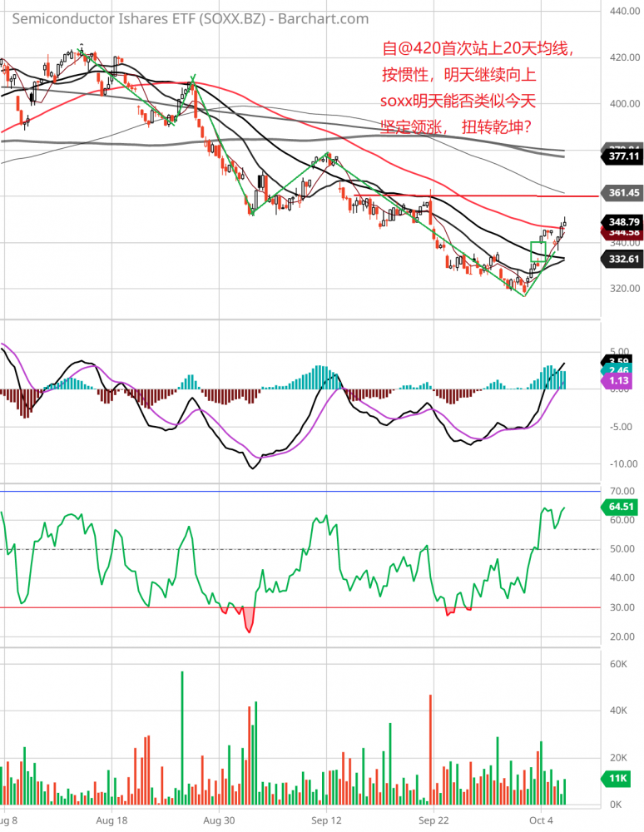Click the 348.79 last price label
This screenshot has height=832, width=644.
point(622,222)
